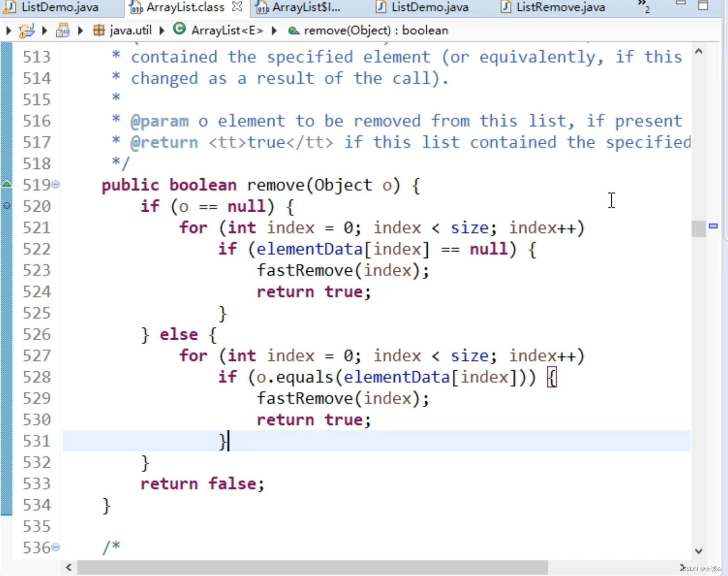Expand the arrow before remove(Object)

274,31
